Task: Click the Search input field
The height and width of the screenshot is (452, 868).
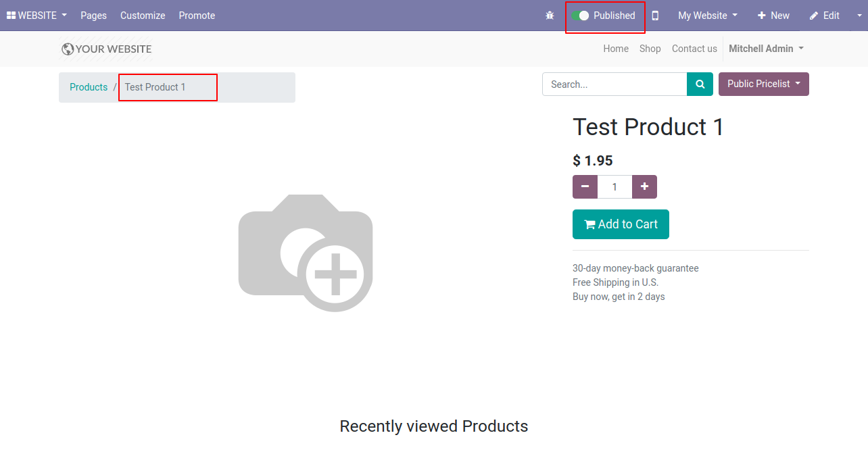Action: (x=614, y=84)
